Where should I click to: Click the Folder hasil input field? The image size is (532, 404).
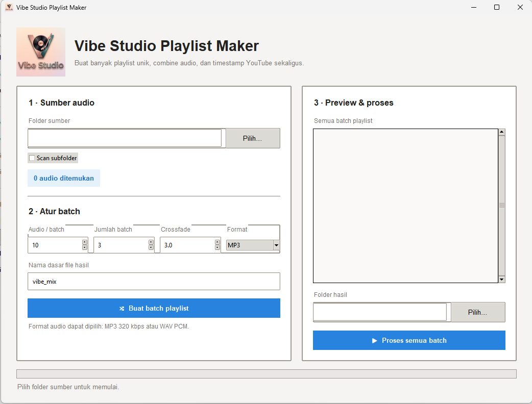(380, 312)
